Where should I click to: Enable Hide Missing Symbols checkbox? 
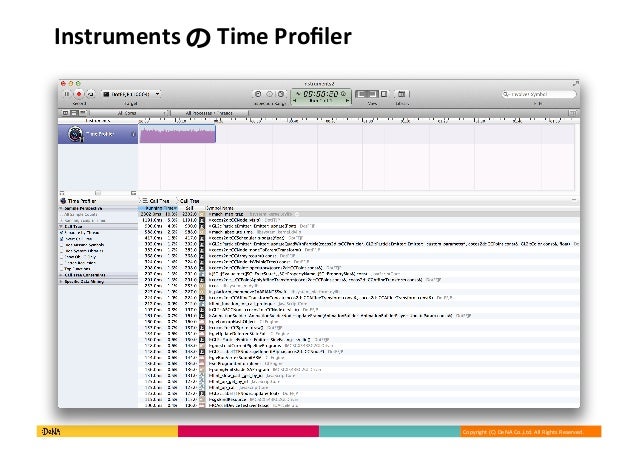[x=62, y=245]
